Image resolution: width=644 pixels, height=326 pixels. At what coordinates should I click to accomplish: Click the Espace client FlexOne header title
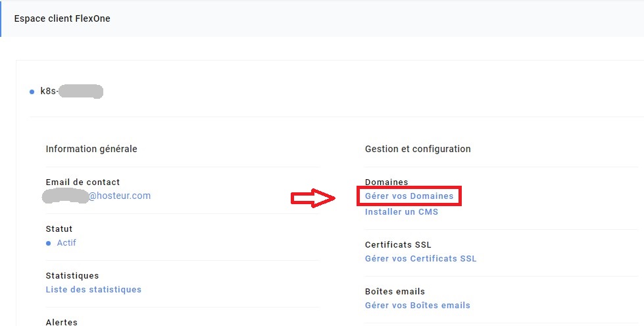(62, 18)
